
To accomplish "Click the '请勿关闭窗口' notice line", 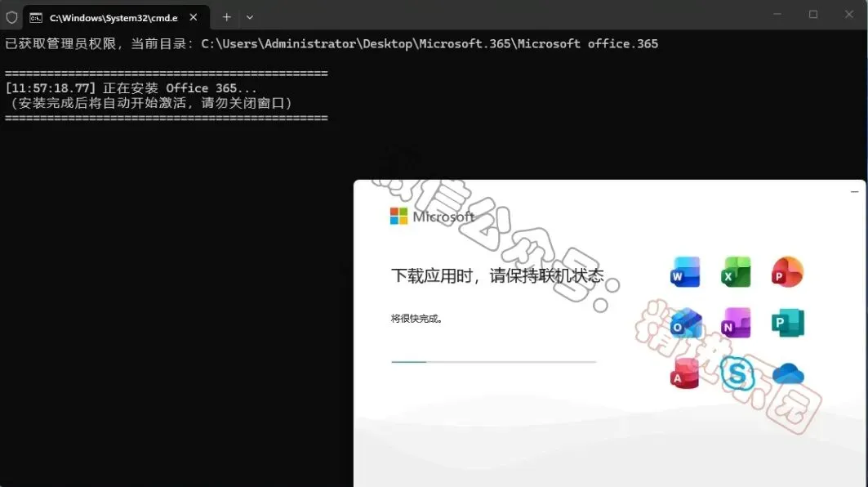I will coord(149,103).
